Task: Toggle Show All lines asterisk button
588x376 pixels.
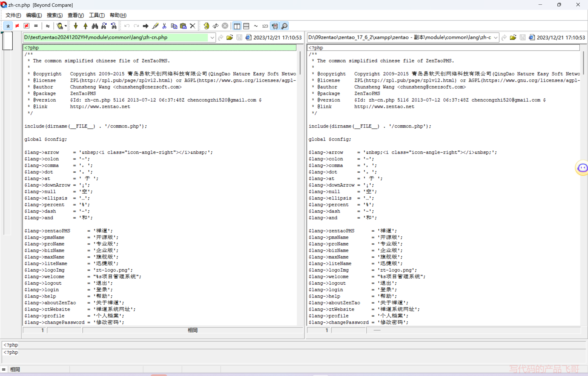Action: 8,26
